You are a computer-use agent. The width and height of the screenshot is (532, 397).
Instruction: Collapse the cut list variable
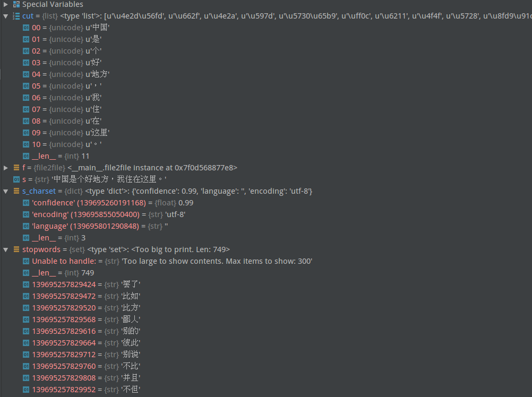[5, 16]
